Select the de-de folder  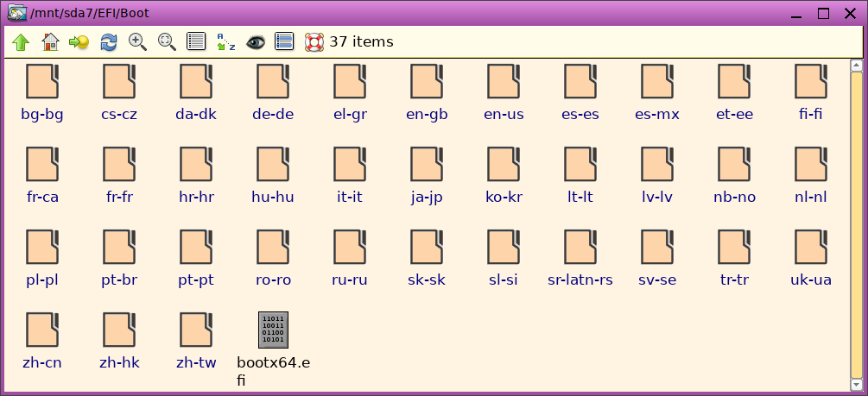pyautogui.click(x=273, y=91)
